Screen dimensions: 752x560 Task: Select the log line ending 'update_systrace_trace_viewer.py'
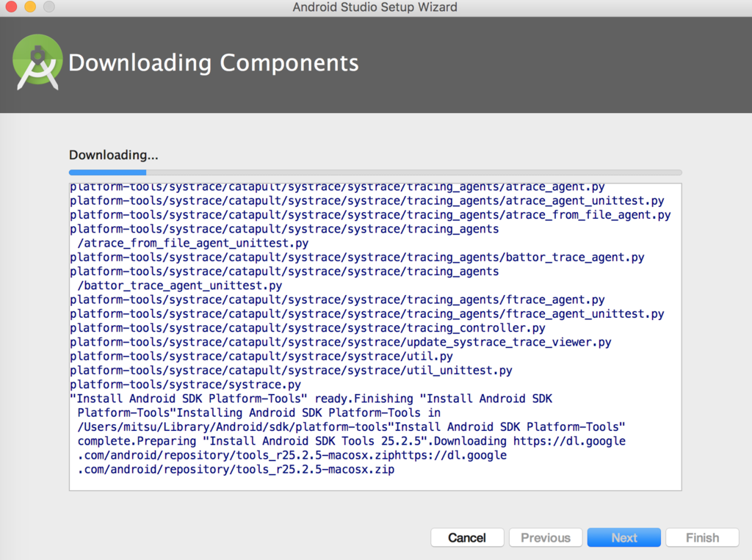341,342
